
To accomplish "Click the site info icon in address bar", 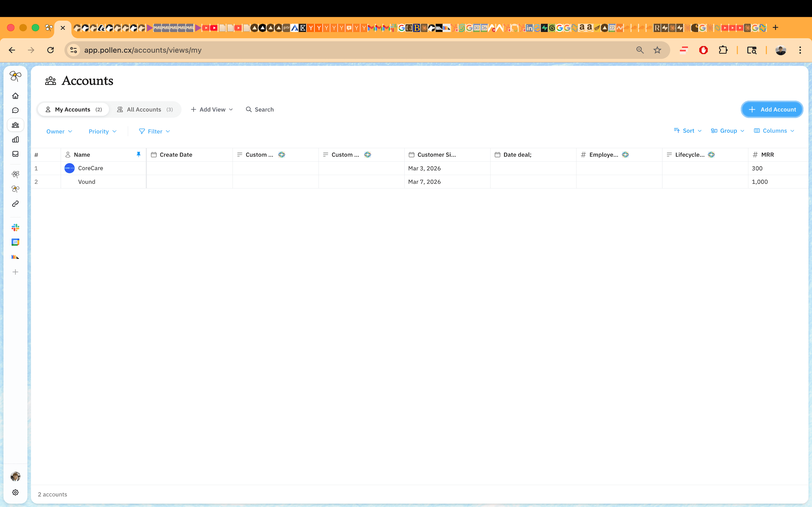I will (x=74, y=50).
